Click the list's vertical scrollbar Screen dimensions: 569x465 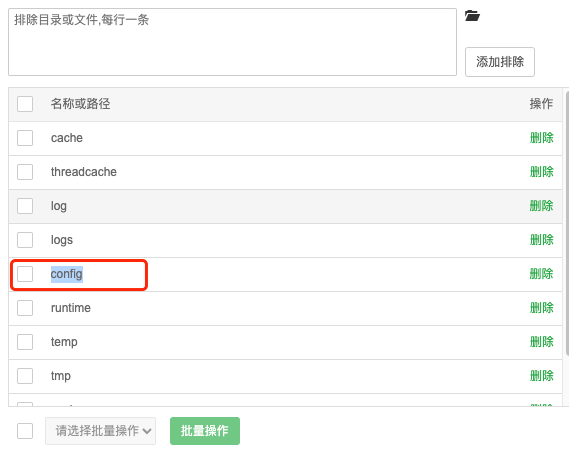click(567, 223)
